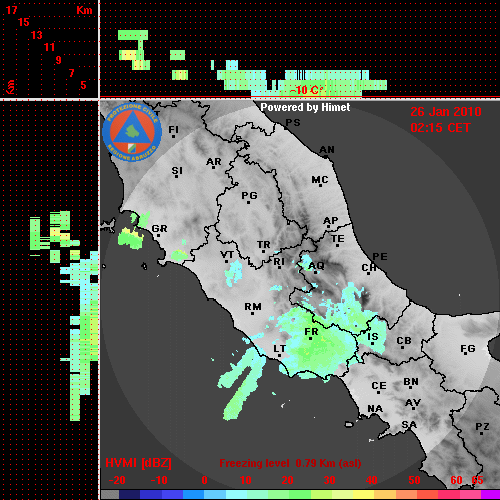The image size is (500, 500).
Task: Click the PS city label on map
Action: pyautogui.click(x=293, y=123)
